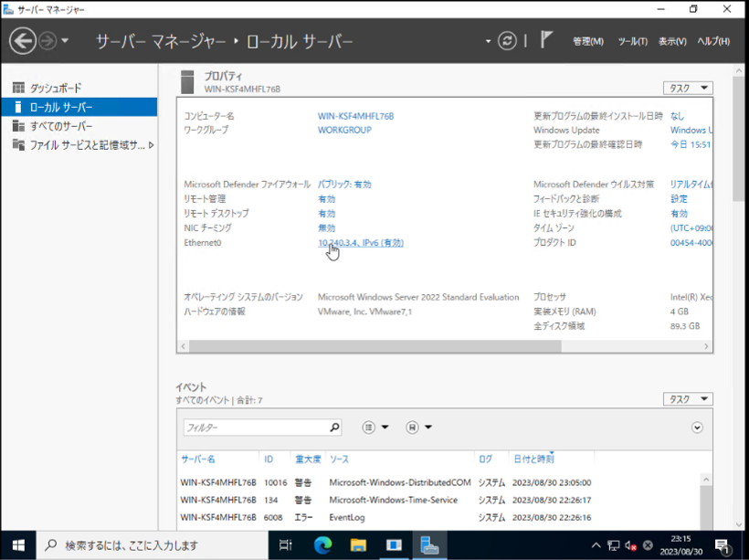Click the muted volume icon in system tray
The width and height of the screenshot is (749, 560).
(x=628, y=544)
